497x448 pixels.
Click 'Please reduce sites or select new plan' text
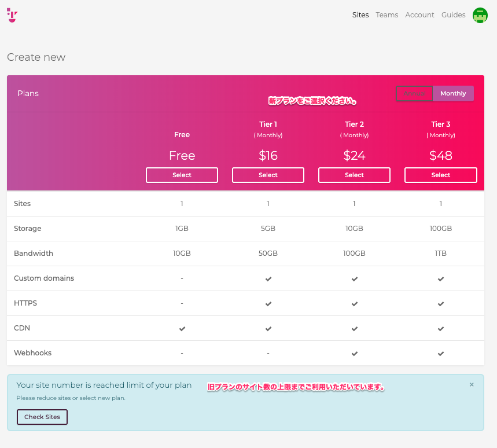[x=71, y=398]
